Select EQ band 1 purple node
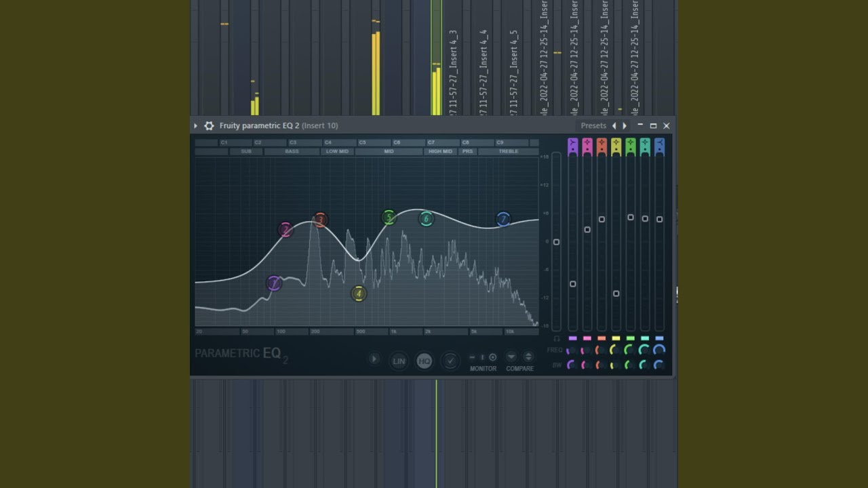 point(274,283)
